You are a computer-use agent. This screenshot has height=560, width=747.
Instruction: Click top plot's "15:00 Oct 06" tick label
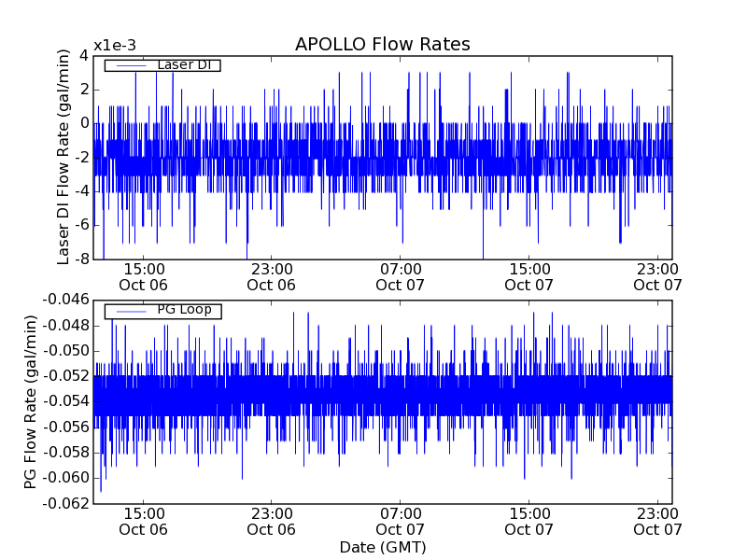click(x=144, y=276)
